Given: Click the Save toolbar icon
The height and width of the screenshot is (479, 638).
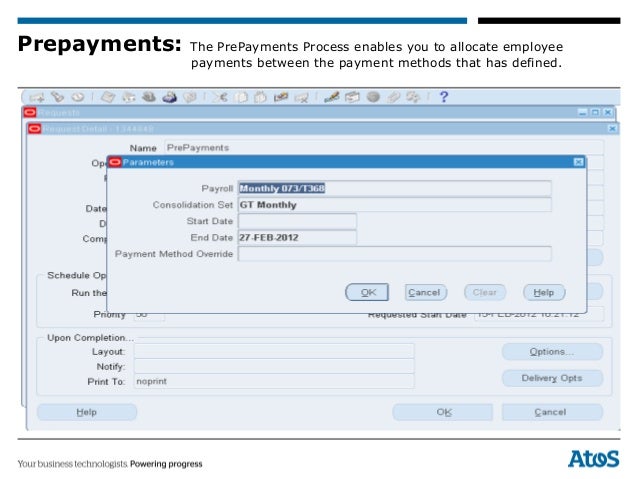Looking at the screenshot, I should click(x=108, y=97).
